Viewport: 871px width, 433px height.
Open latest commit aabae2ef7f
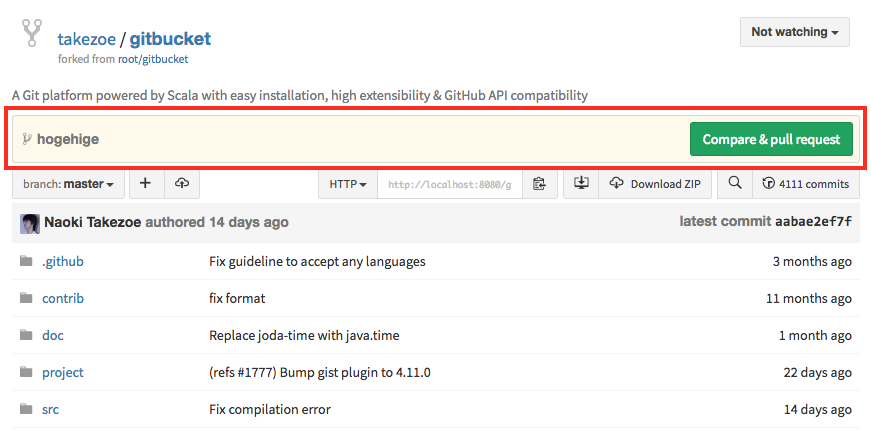813,222
